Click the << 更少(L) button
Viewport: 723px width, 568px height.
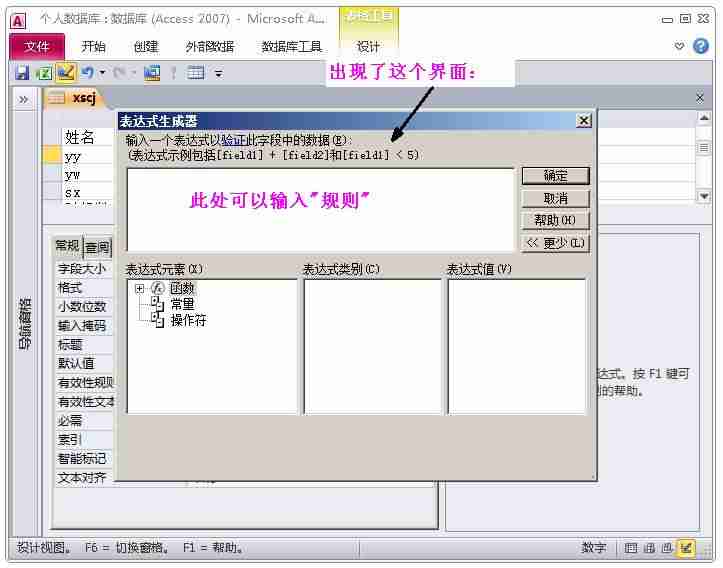[x=556, y=243]
